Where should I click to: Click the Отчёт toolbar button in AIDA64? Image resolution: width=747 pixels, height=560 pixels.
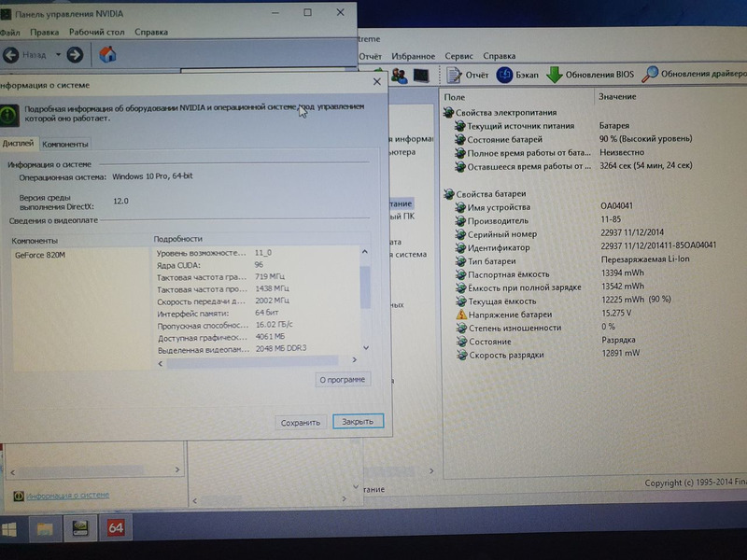[468, 75]
